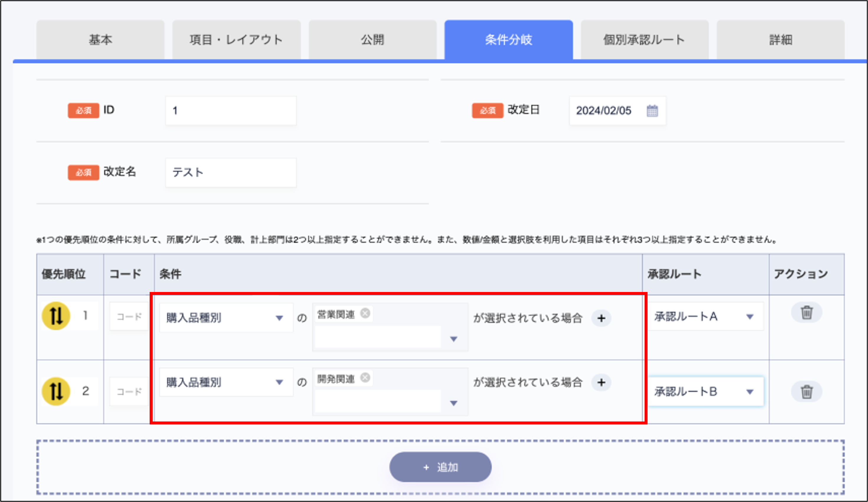This screenshot has width=868, height=502.
Task: Click the reorder arrows icon for priority 2
Action: tap(56, 391)
